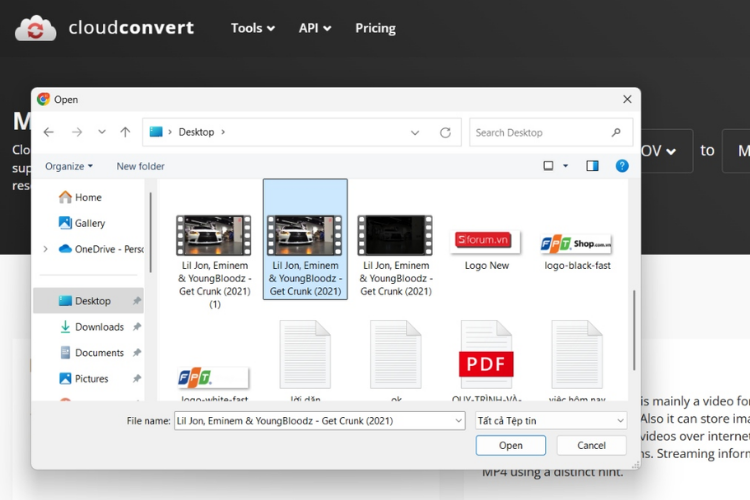The height and width of the screenshot is (500, 750).
Task: Open the blue help question icon
Action: tap(622, 166)
